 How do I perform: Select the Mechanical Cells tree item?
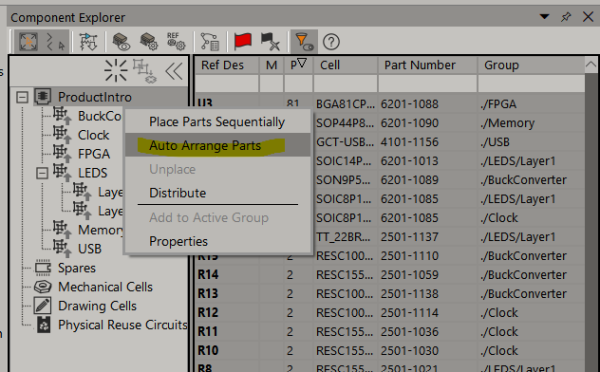click(x=105, y=287)
